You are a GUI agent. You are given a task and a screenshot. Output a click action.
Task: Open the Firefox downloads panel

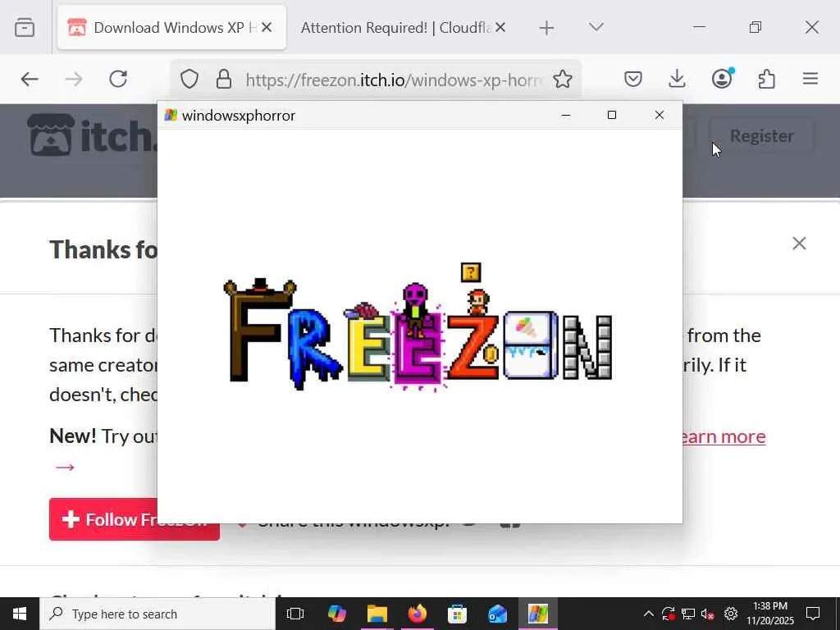click(677, 80)
